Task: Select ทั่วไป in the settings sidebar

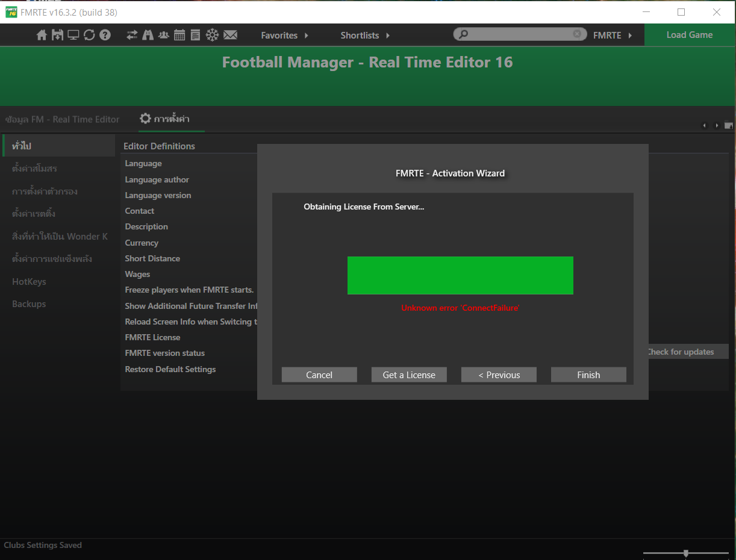Action: click(x=58, y=146)
